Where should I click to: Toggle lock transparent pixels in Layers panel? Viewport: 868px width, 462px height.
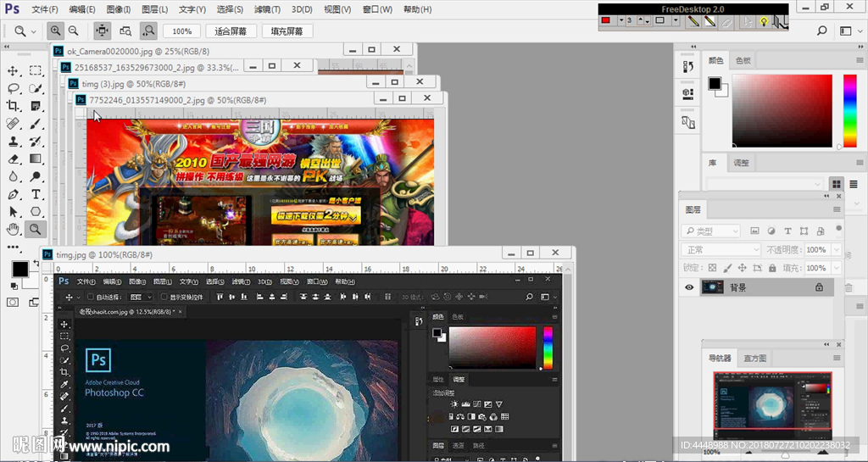tap(712, 268)
